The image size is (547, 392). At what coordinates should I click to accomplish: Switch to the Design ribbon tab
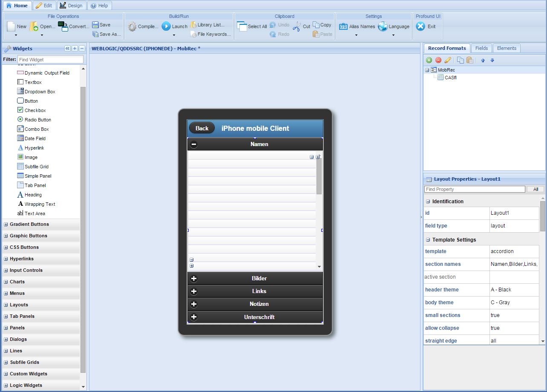click(71, 6)
